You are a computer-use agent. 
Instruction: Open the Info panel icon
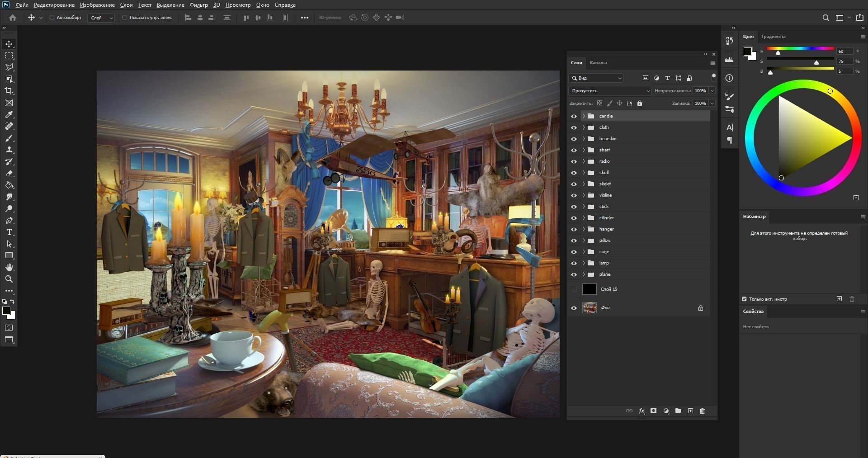pyautogui.click(x=729, y=78)
